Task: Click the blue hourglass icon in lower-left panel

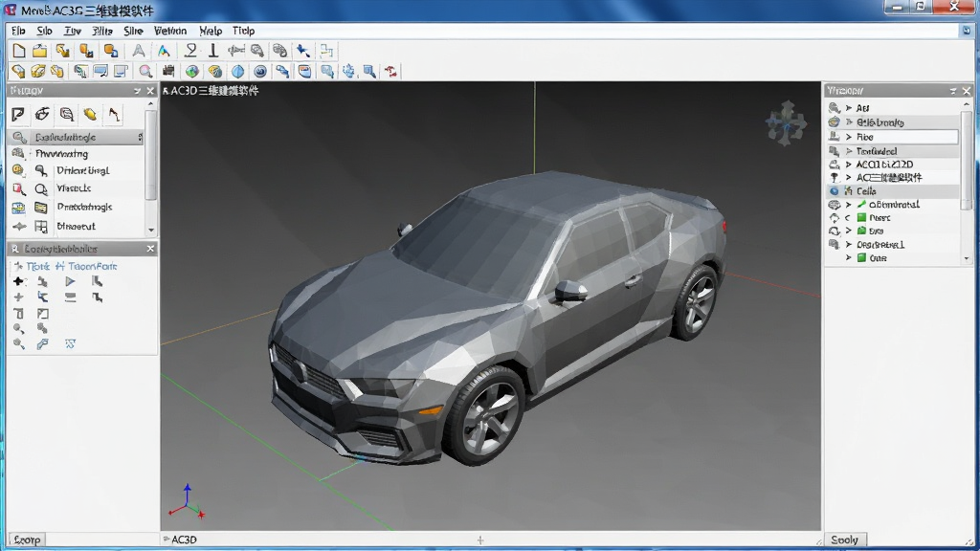Action: click(x=70, y=343)
